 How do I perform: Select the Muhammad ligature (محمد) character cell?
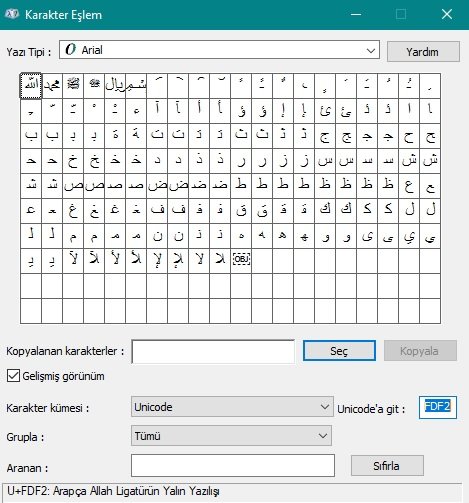[x=52, y=86]
